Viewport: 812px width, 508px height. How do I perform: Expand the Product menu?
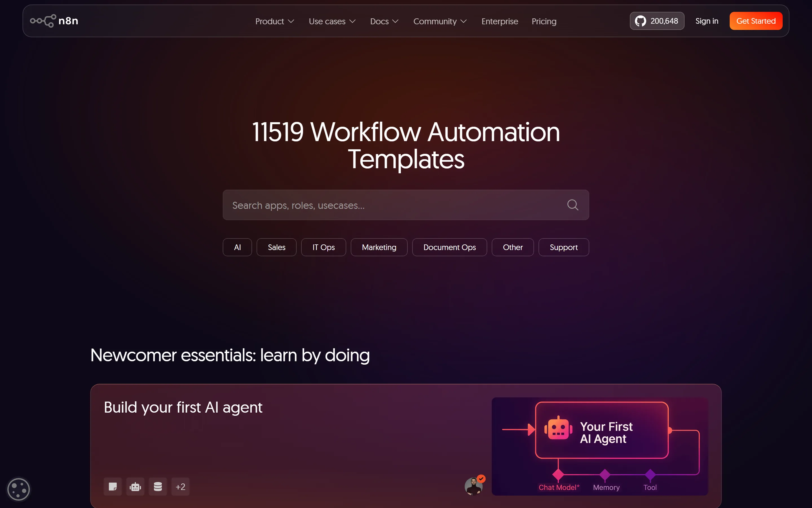pos(274,21)
